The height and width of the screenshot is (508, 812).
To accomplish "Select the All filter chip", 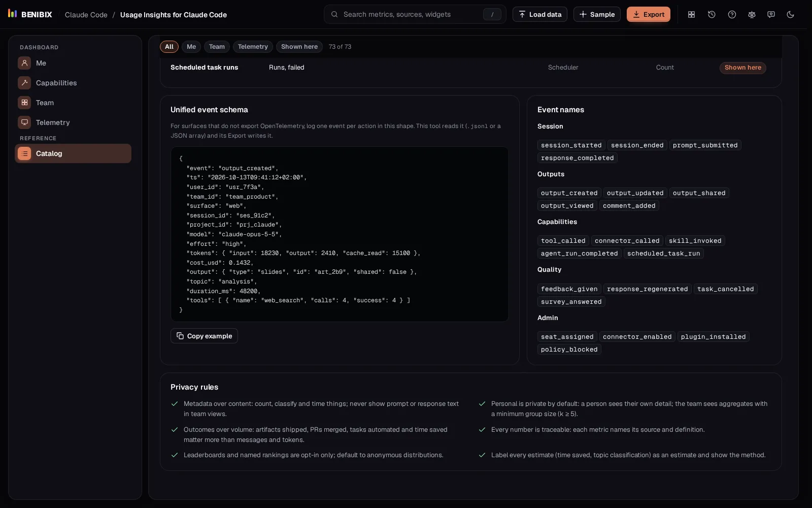I will click(x=169, y=47).
